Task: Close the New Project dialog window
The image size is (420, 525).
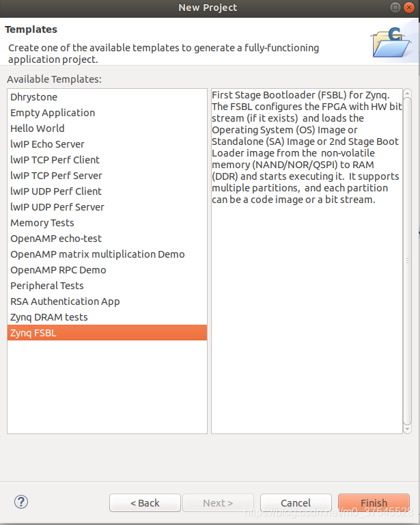Action: [409, 8]
